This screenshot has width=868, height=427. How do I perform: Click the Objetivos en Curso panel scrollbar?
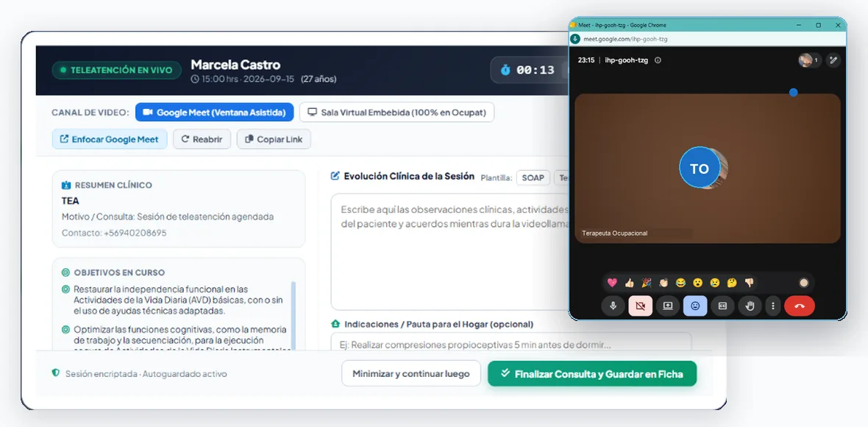pyautogui.click(x=294, y=316)
